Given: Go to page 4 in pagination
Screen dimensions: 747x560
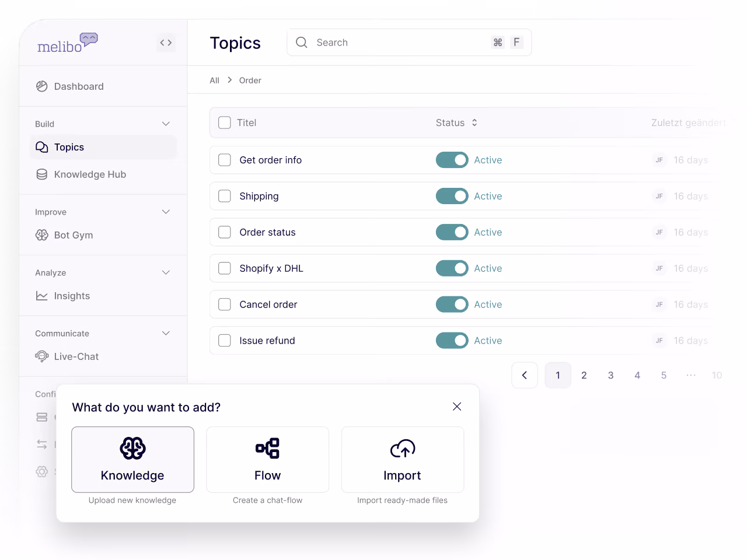Looking at the screenshot, I should click(x=637, y=375).
